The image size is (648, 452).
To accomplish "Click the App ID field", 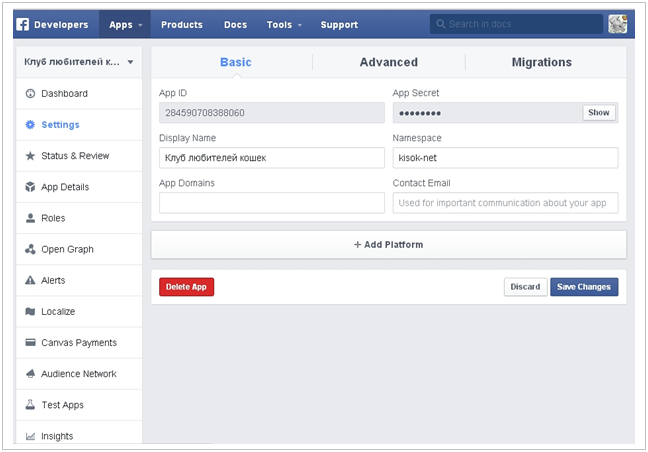I will 272,113.
